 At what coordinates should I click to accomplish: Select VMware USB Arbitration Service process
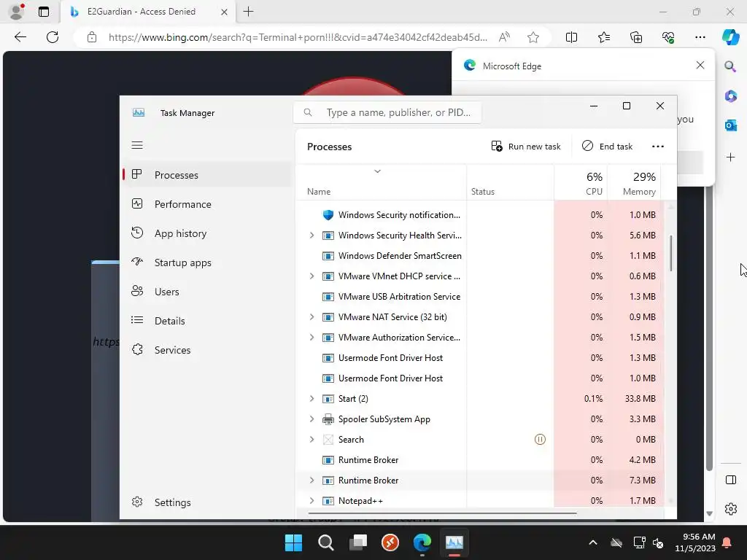tap(479, 296)
